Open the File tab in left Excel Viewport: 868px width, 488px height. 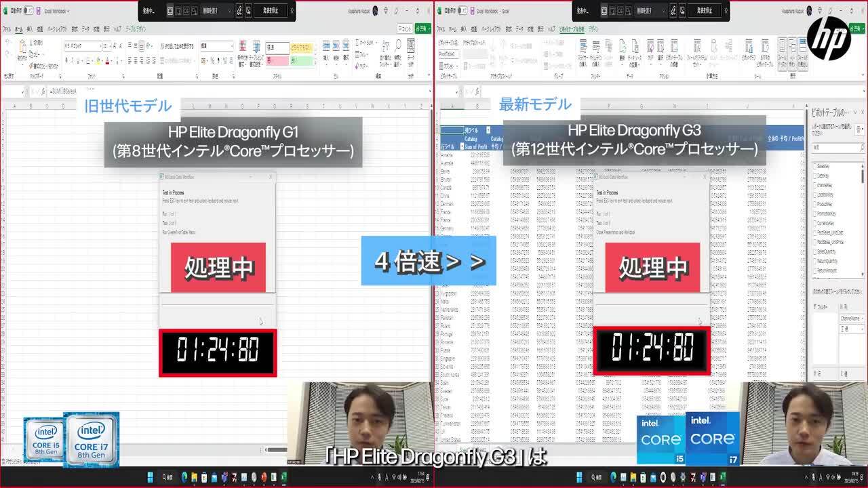pos(7,29)
